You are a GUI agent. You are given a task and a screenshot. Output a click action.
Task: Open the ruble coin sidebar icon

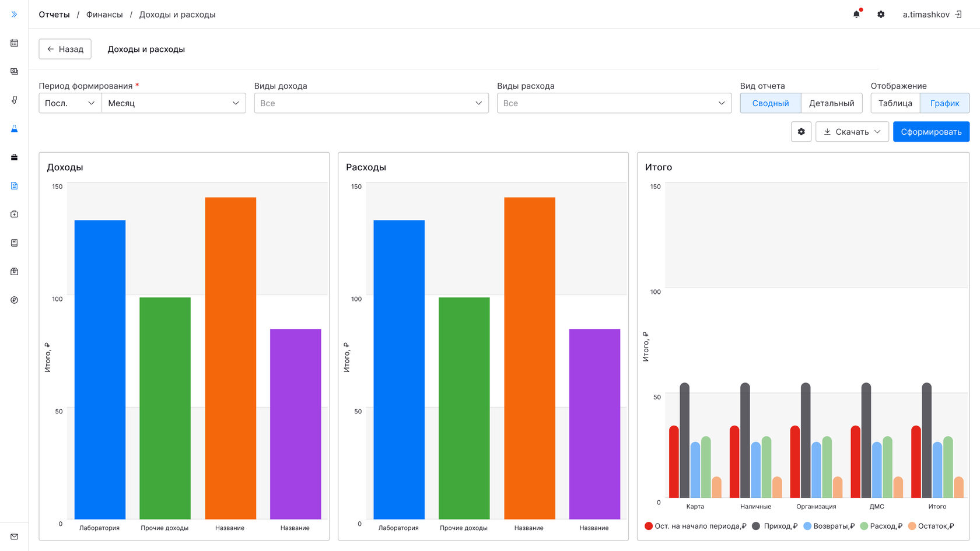pos(14,300)
